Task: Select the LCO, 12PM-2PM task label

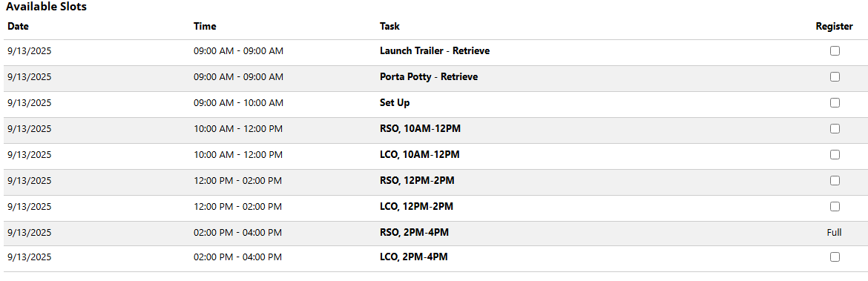Action: coord(416,206)
